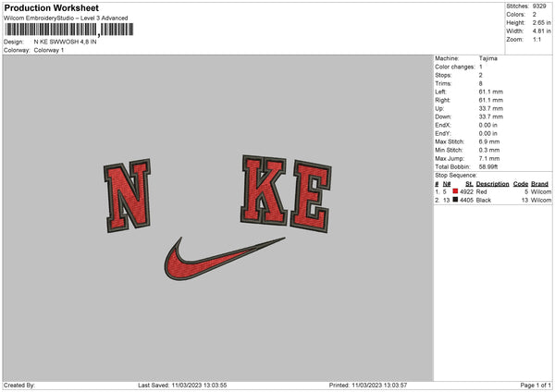Viewport: 555px width, 392px height.
Task: Click the 'Page 1 of 1' indicator
Action: pyautogui.click(x=536, y=386)
